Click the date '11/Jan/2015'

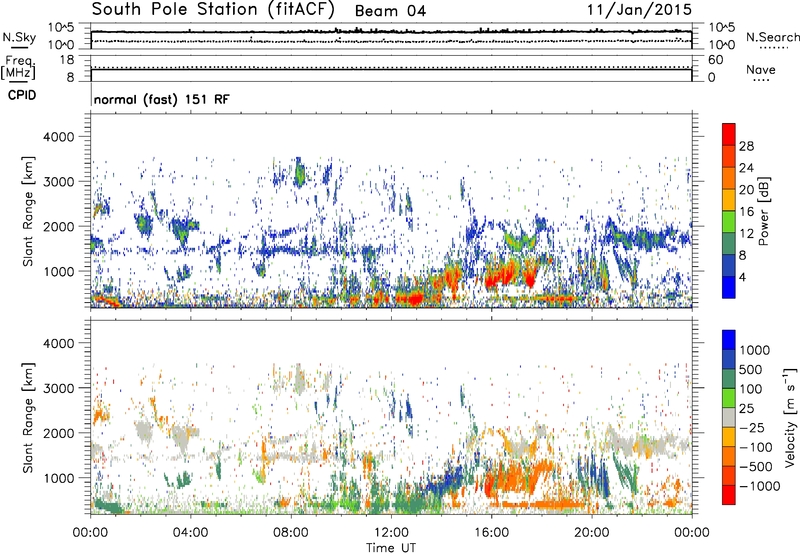639,10
